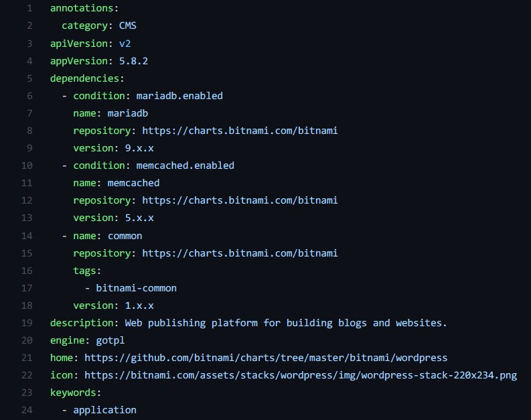Screen dimensions: 531x420
Task: Click the 'tags' key
Action: [x=84, y=271]
